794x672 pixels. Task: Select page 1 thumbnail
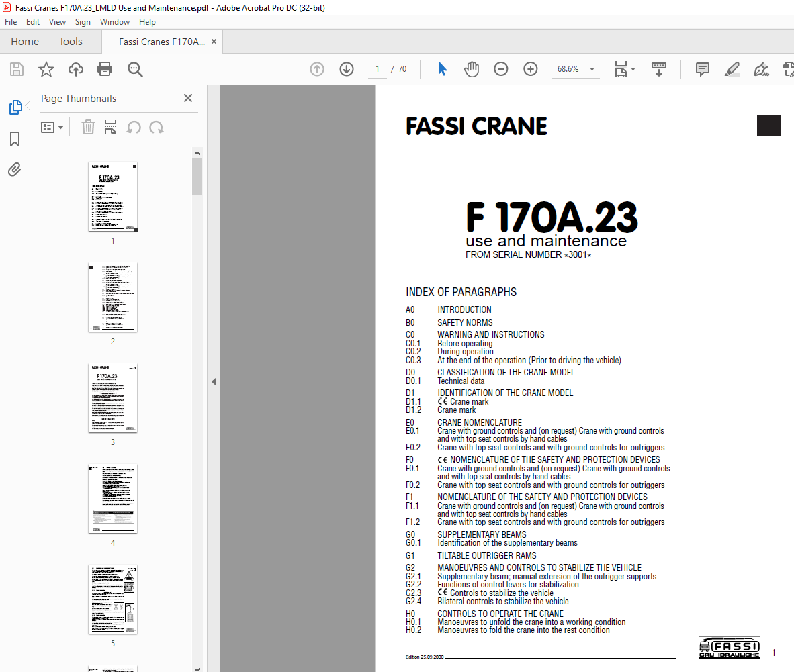point(112,197)
